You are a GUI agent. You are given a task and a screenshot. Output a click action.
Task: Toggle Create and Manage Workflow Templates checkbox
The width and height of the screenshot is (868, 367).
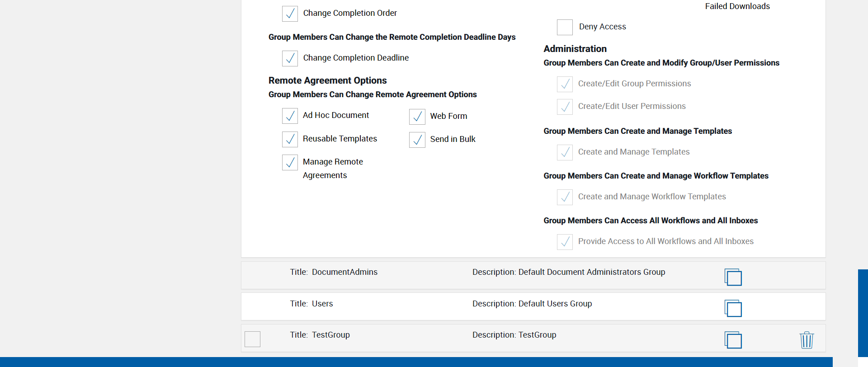click(565, 197)
